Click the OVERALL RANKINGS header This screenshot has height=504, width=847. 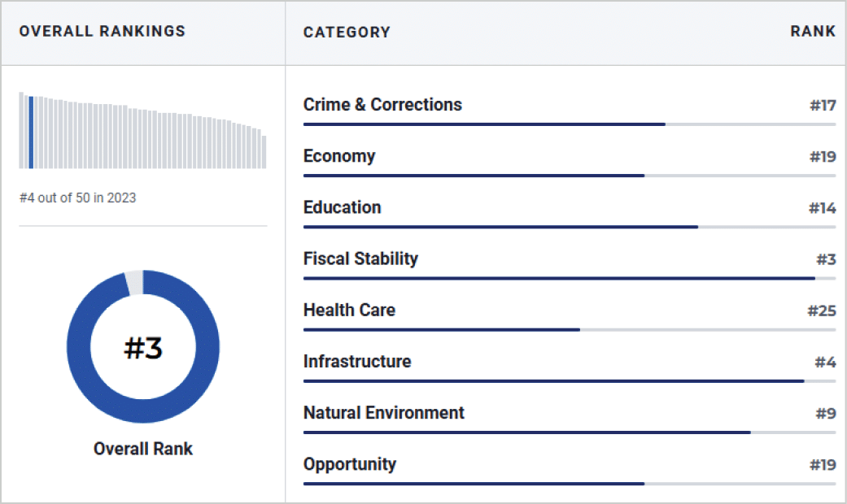pyautogui.click(x=102, y=32)
